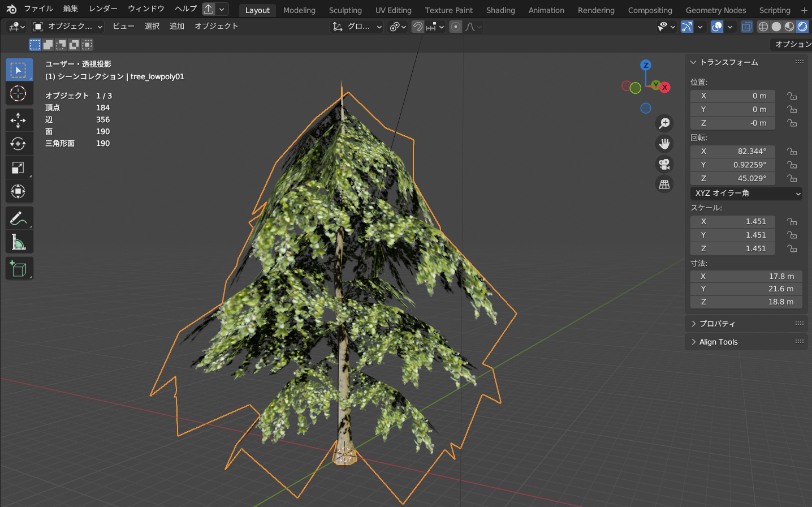This screenshot has width=812, height=507.
Task: Choose the Add Cube tool
Action: coord(19,268)
